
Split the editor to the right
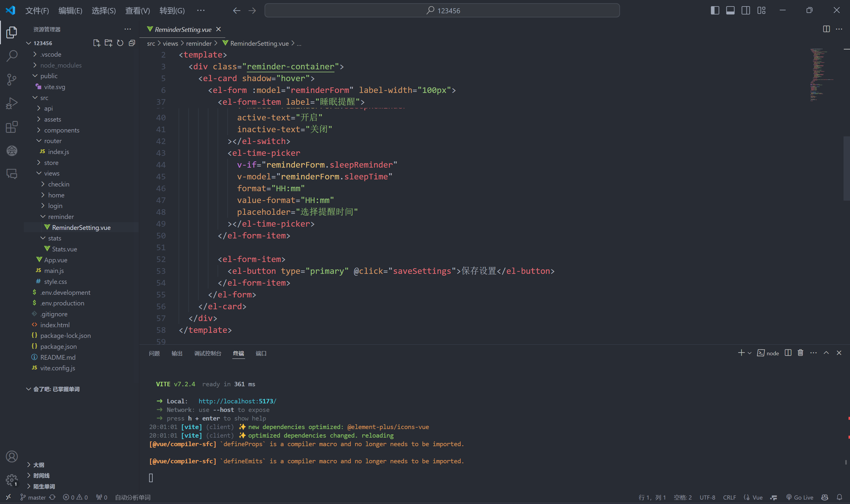point(826,29)
